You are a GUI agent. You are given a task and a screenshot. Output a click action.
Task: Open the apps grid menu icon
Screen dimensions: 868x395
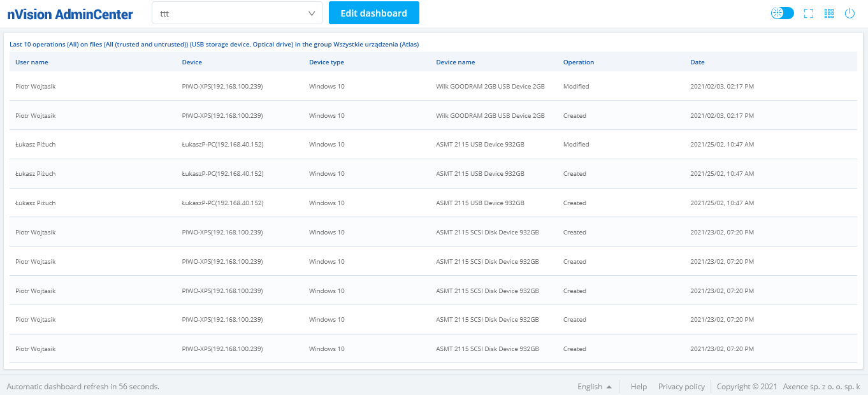point(829,13)
